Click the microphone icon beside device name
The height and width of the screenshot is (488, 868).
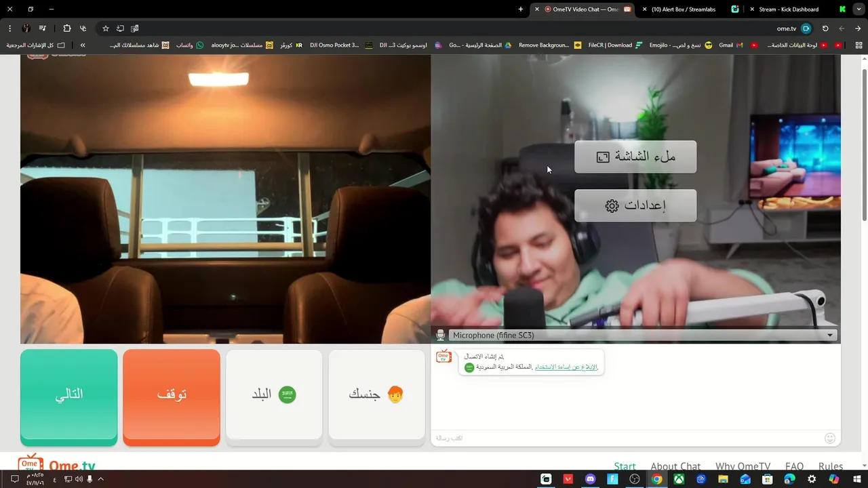441,335
